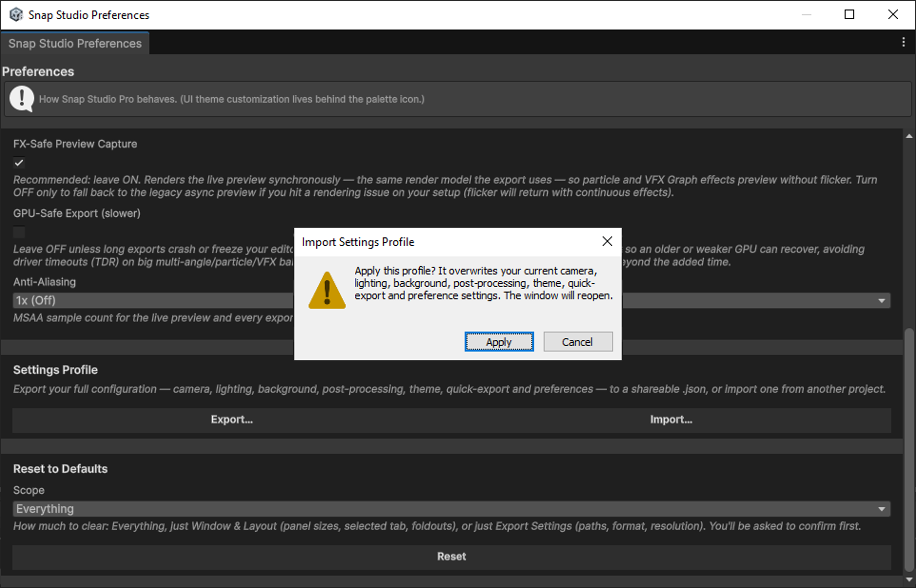Close the Snap Studio Preferences window
Screen dimensions: 916x588
pyautogui.click(x=893, y=14)
